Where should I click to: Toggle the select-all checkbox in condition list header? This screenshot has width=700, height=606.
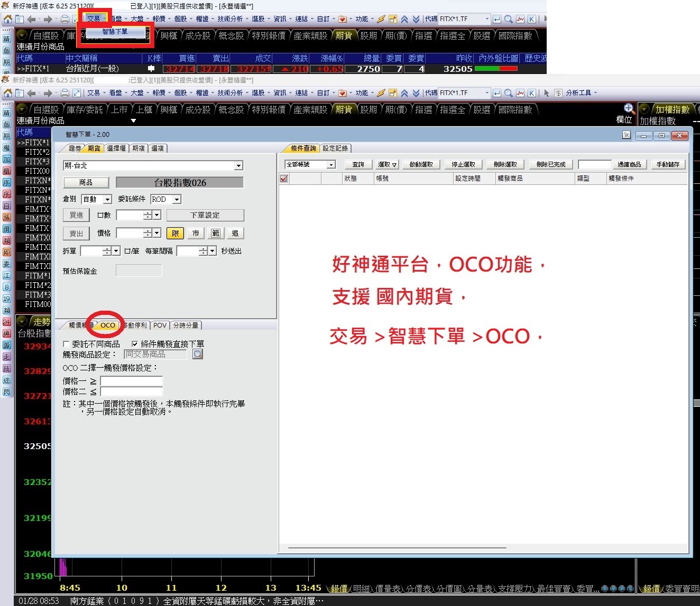[283, 179]
